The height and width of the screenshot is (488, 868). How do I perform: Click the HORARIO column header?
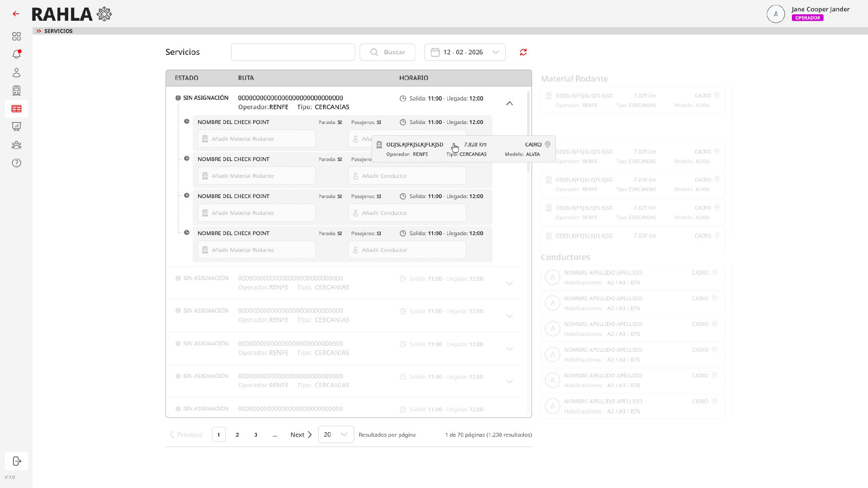413,78
